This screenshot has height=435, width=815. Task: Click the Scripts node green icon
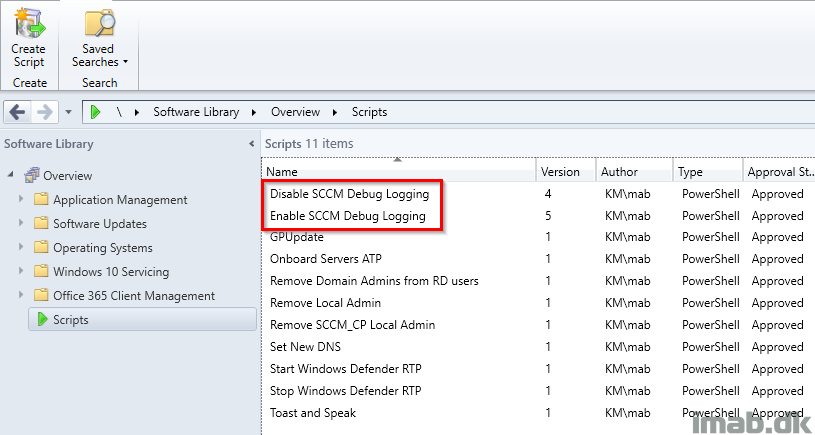[43, 320]
